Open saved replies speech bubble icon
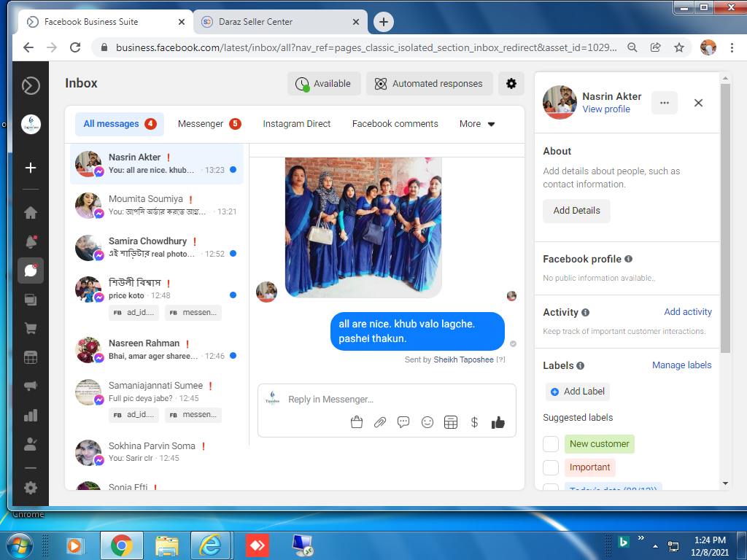 coord(403,422)
